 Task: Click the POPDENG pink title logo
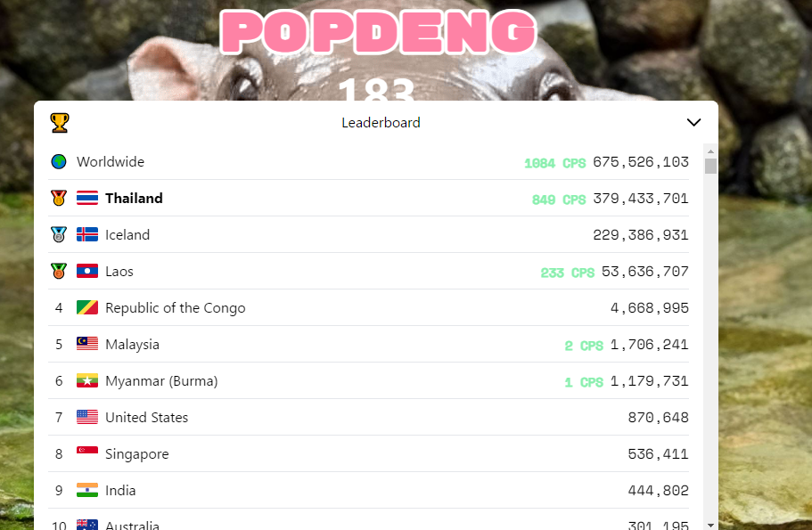tap(379, 31)
